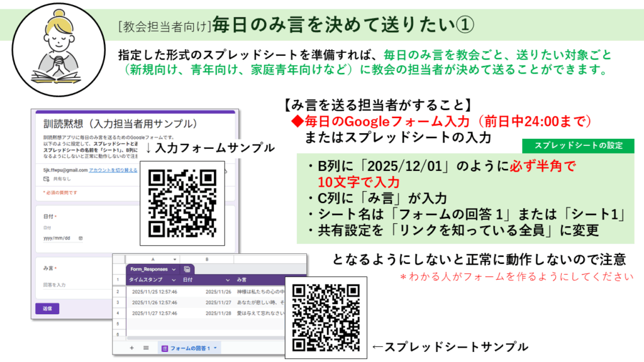The width and height of the screenshot is (644, 362).
Task: Switch to the フォームの回答 1 sheet tab
Action: point(191,348)
